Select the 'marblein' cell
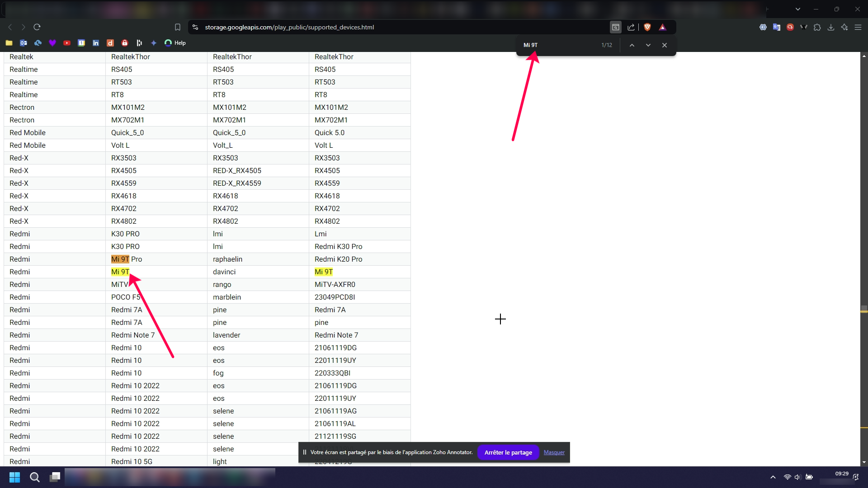The width and height of the screenshot is (868, 488). point(258,297)
